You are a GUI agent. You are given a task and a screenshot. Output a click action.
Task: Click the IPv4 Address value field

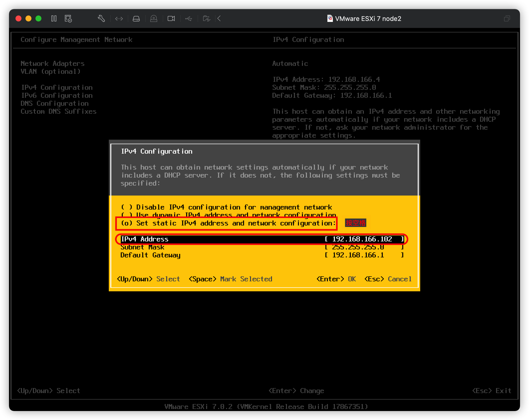click(363, 239)
